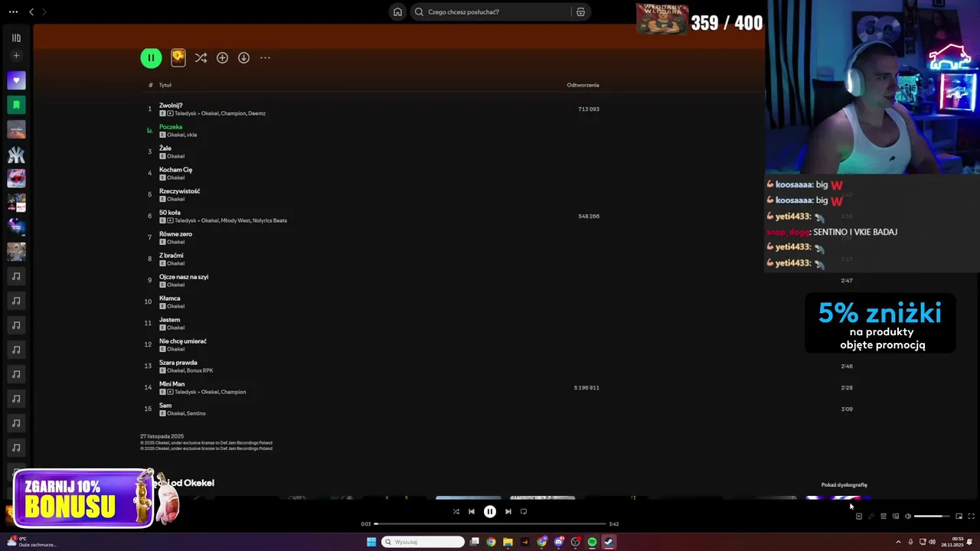This screenshot has height=551, width=980.
Task: Select the track 'Nie chcę umierać'
Action: (x=183, y=341)
